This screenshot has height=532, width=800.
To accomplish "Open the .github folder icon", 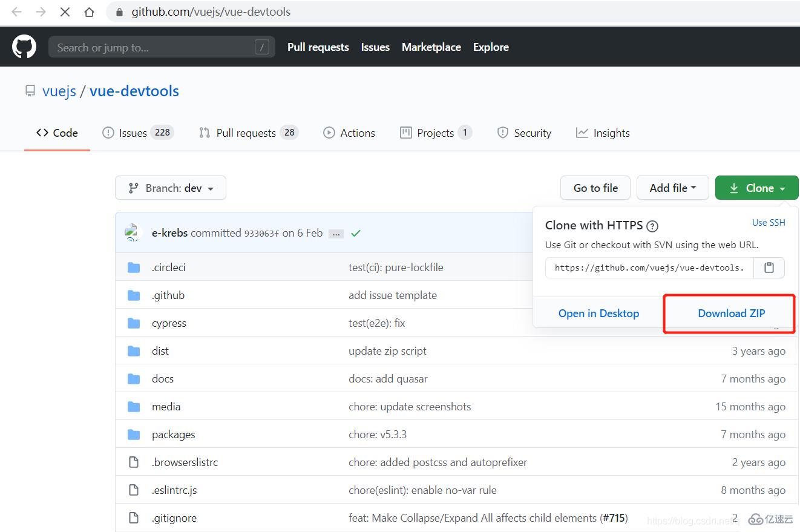I will tap(134, 295).
